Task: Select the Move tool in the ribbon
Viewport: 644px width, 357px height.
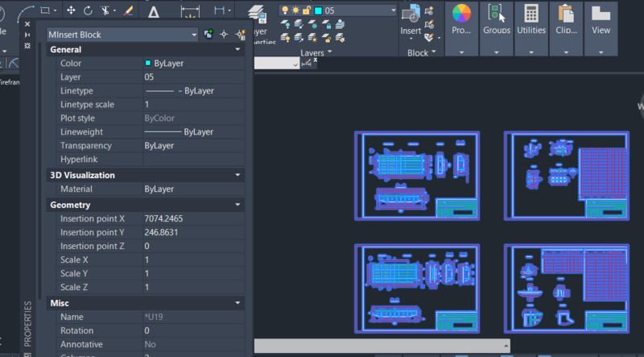Action: [71, 10]
